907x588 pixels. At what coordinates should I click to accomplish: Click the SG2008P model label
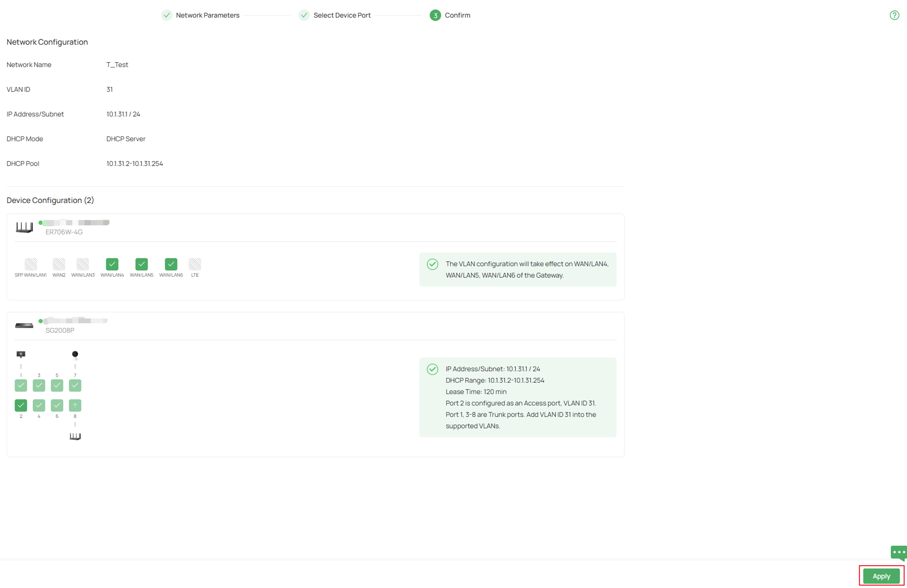coord(60,331)
